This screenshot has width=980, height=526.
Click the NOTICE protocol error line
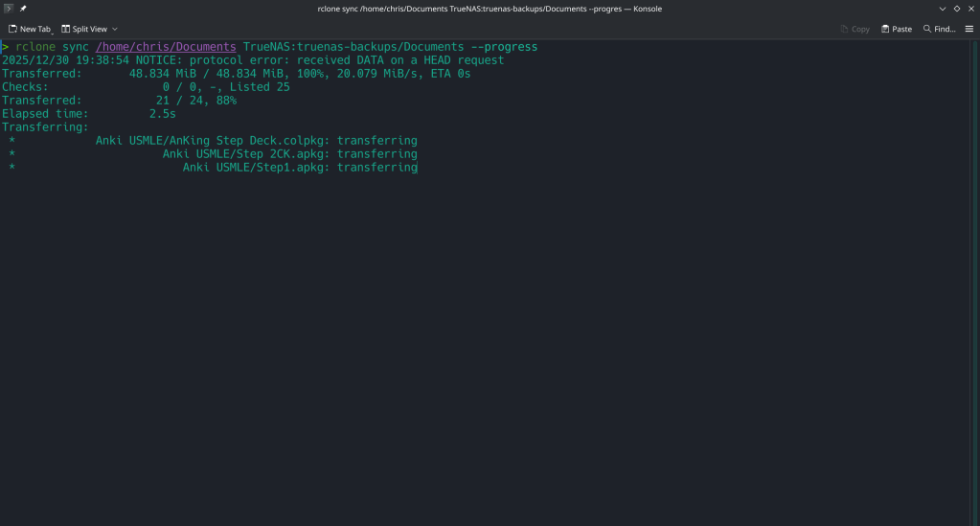pyautogui.click(x=253, y=60)
